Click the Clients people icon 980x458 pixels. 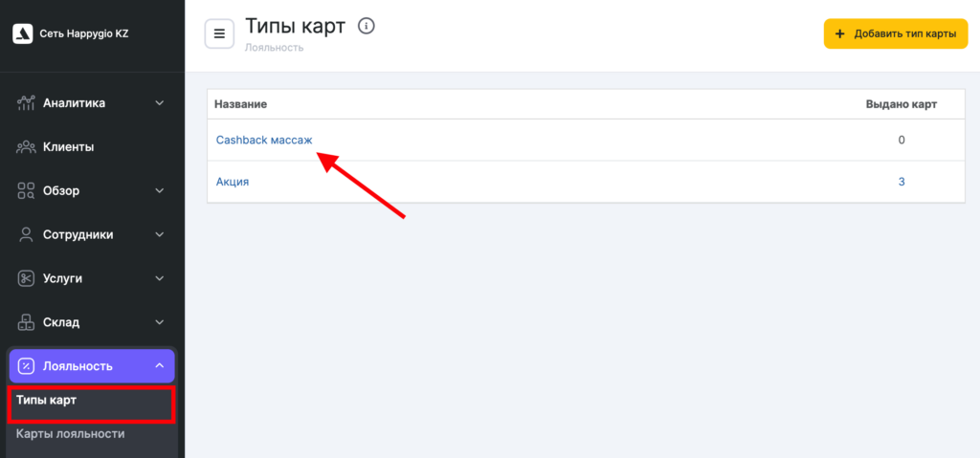[27, 147]
